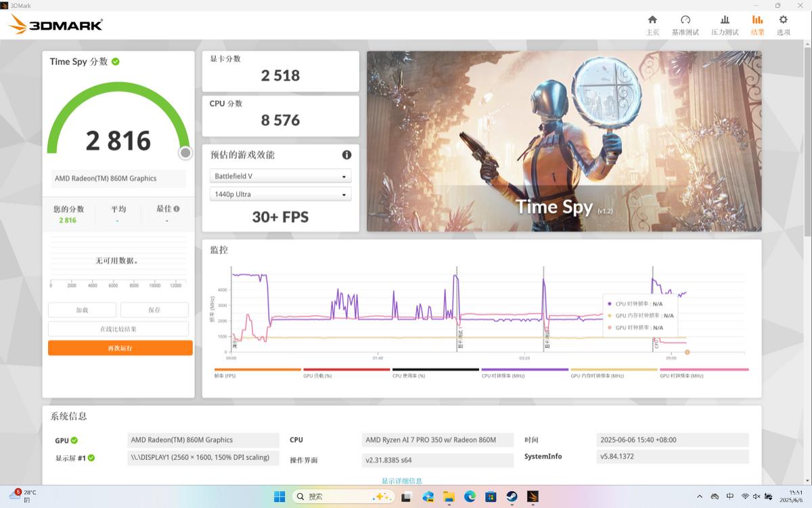Click the vertical scrollbar of results page
The width and height of the screenshot is (812, 508).
807,142
